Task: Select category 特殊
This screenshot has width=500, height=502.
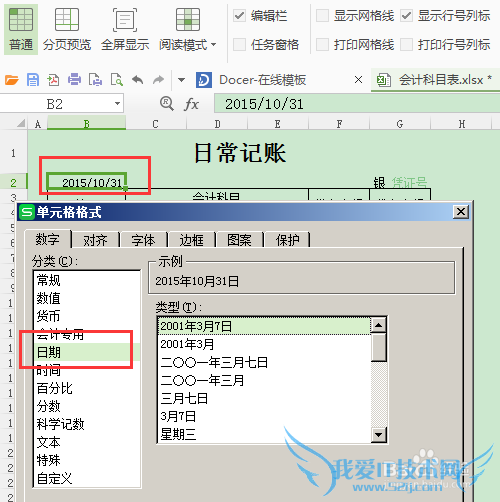Action: pyautogui.click(x=87, y=460)
